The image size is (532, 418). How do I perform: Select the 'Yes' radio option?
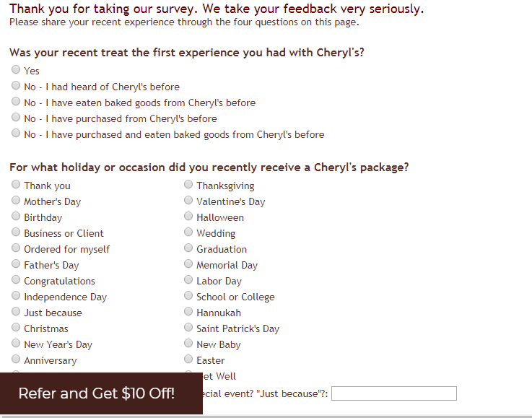click(x=16, y=70)
